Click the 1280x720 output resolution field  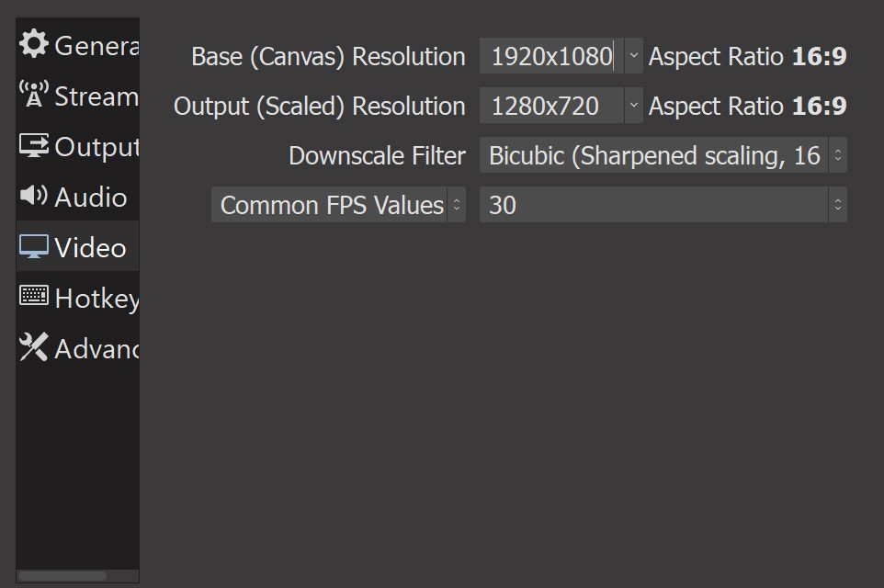point(551,106)
